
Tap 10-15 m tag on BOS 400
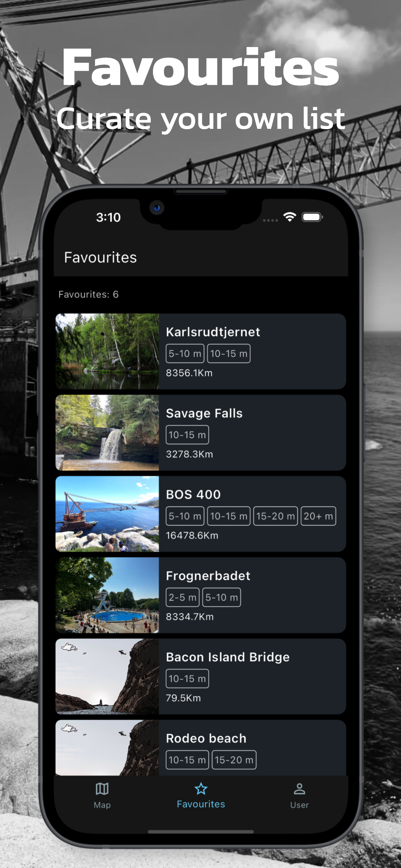tap(229, 516)
